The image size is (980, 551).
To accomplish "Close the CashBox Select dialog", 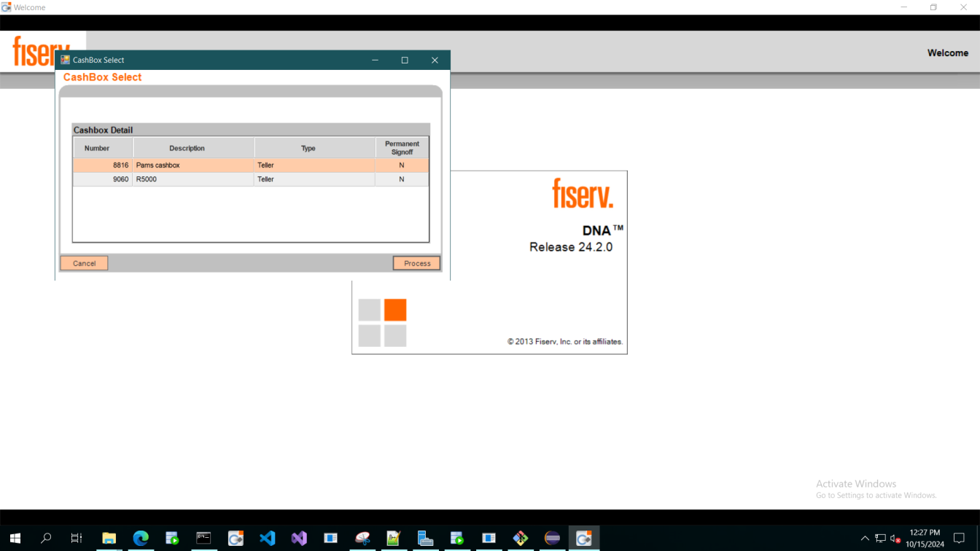I will pyautogui.click(x=435, y=60).
